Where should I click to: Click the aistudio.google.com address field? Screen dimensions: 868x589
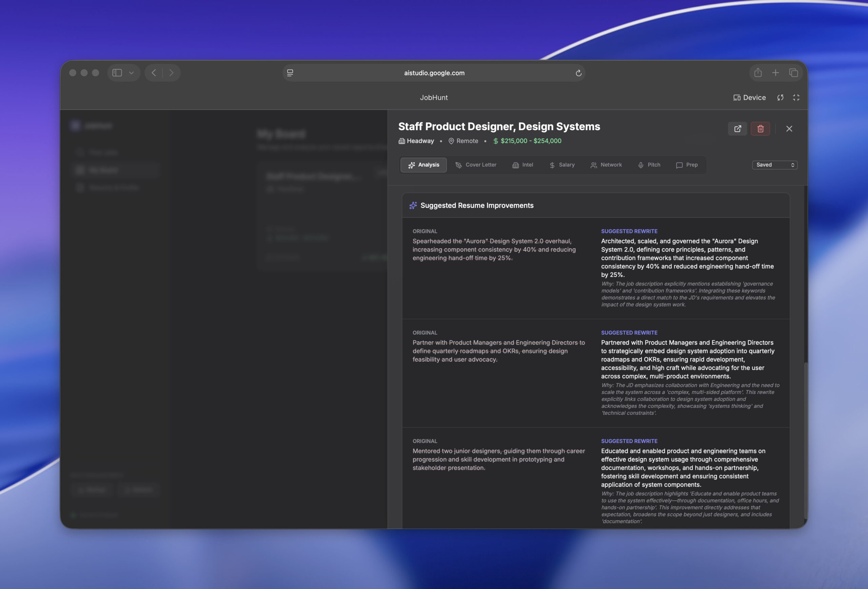pyautogui.click(x=434, y=73)
